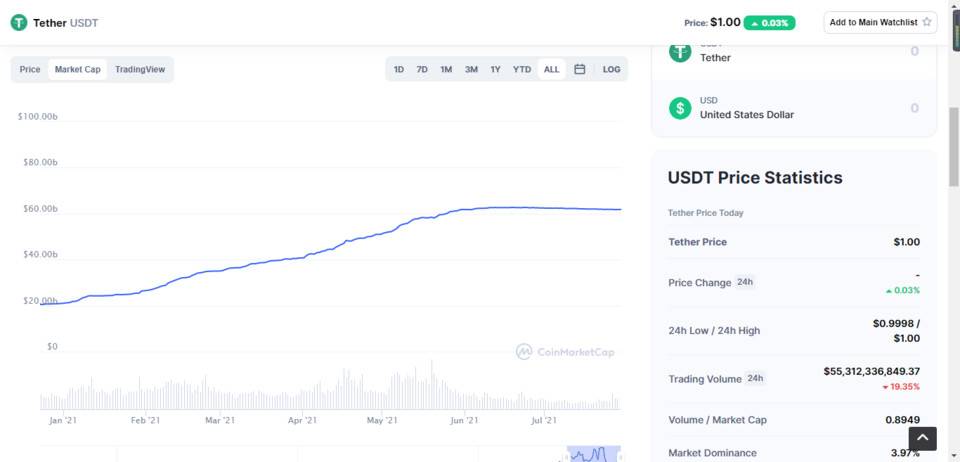Image resolution: width=960 pixels, height=462 pixels.
Task: Select the ALL time range
Action: pyautogui.click(x=551, y=69)
